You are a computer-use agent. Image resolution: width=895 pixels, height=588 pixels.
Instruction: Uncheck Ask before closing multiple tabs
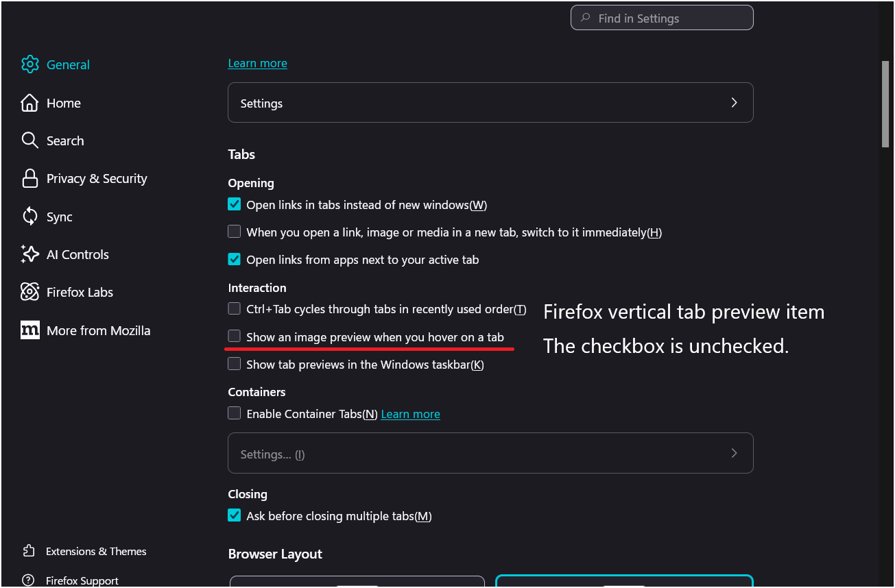(235, 515)
